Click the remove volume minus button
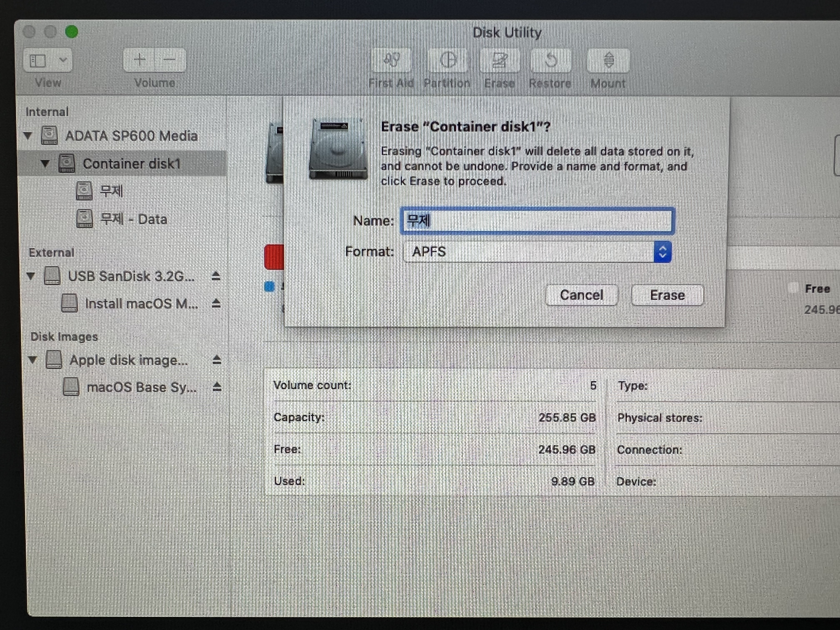The image size is (840, 630). tap(169, 60)
